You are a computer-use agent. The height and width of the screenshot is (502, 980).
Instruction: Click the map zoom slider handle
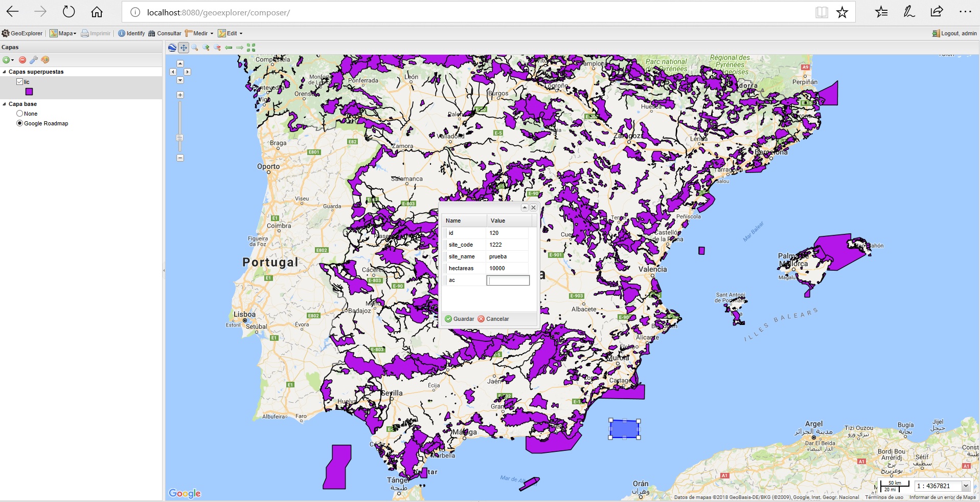click(180, 138)
